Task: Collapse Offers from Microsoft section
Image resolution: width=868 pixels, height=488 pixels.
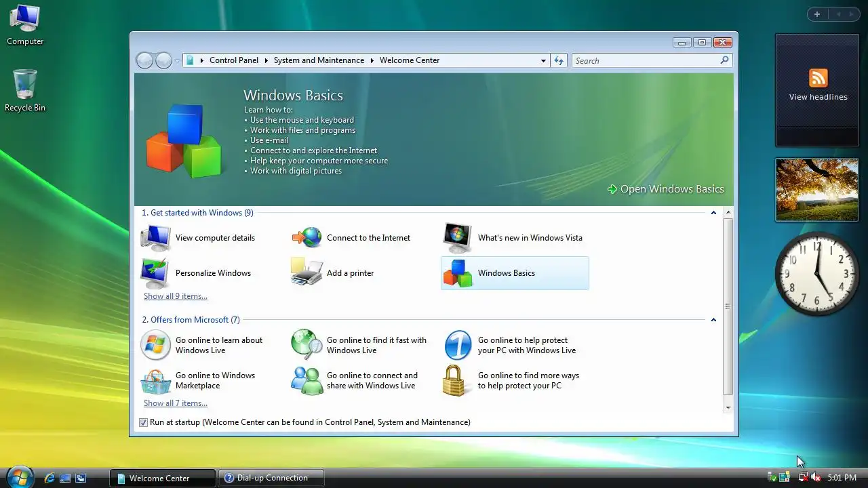Action: click(713, 320)
